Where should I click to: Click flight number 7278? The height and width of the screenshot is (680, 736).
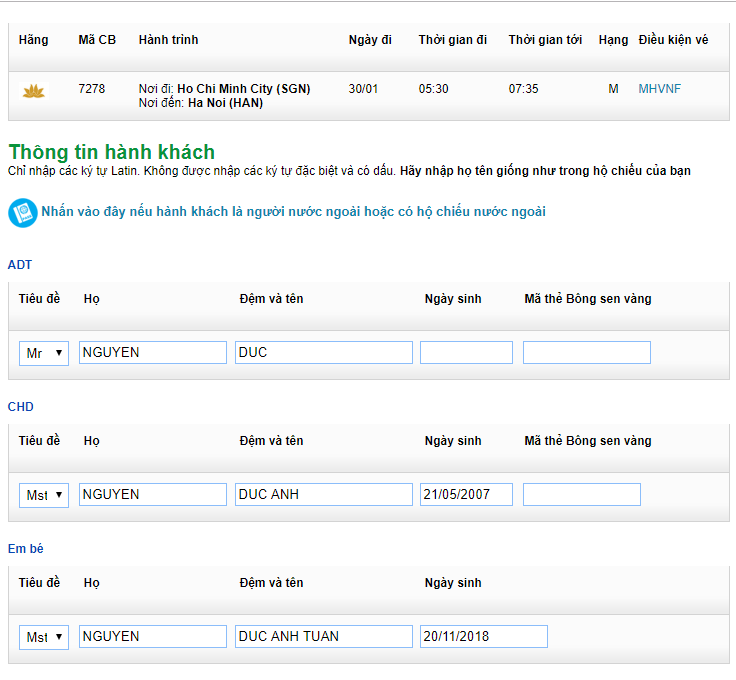pyautogui.click(x=92, y=89)
